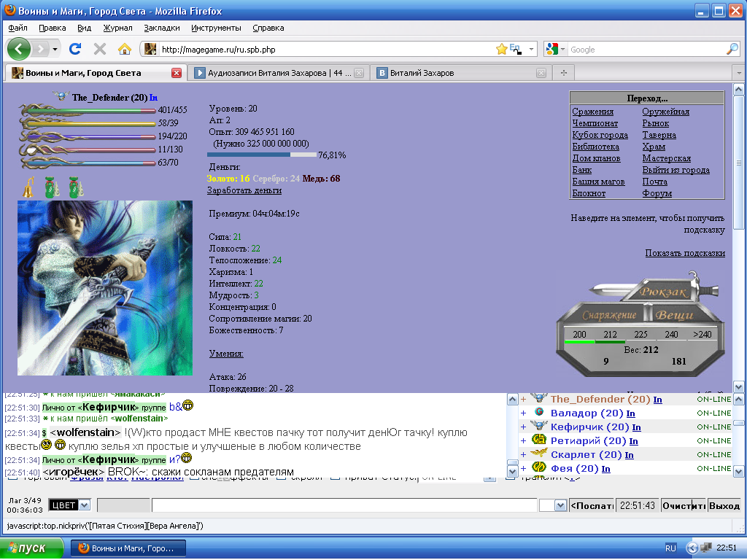Click the Google search input field
The height and width of the screenshot is (560, 747).
click(646, 49)
